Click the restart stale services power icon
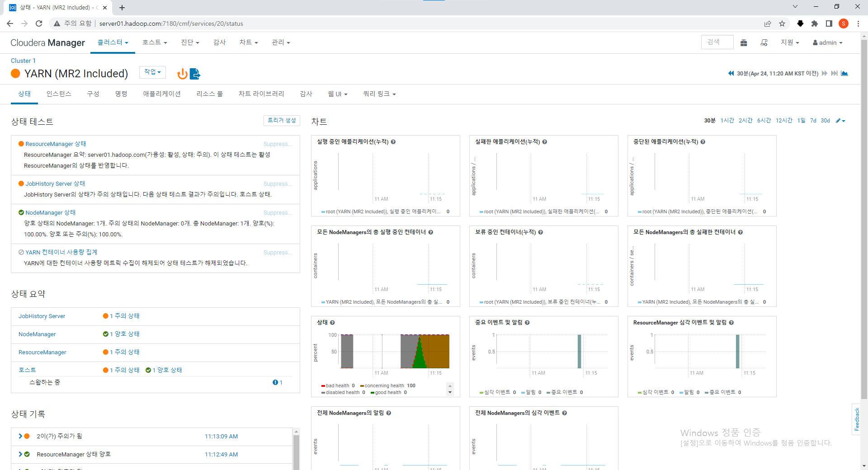 (182, 74)
